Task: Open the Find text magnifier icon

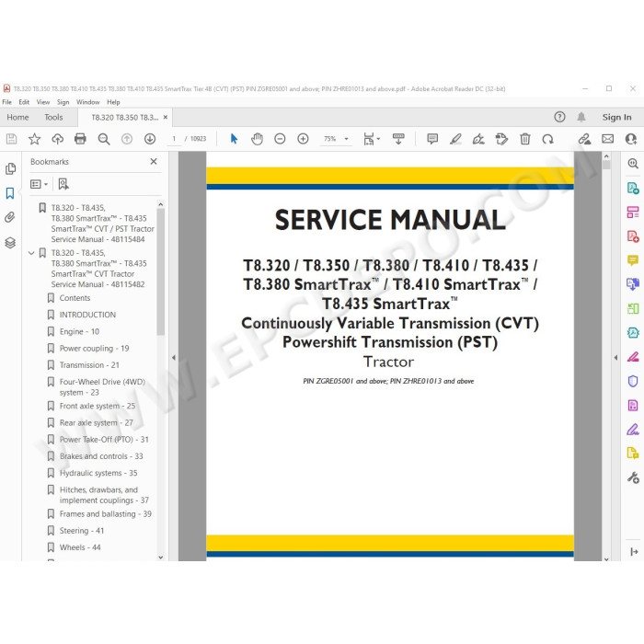Action: (x=104, y=139)
